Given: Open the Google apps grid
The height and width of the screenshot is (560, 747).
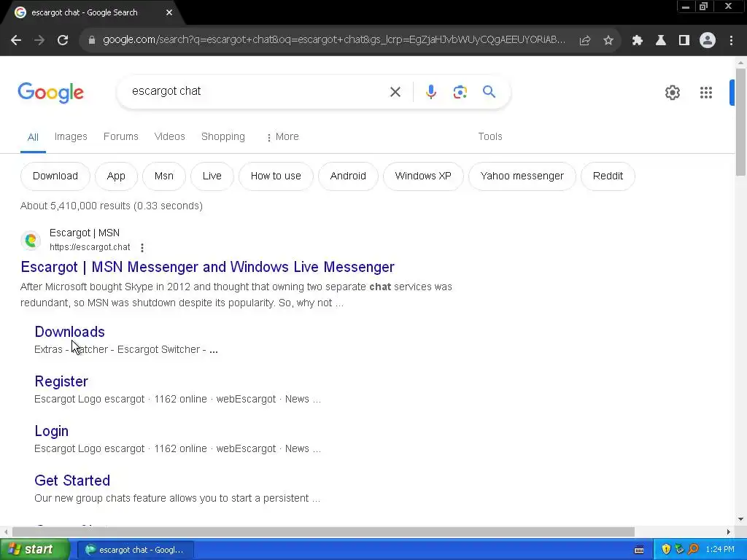Looking at the screenshot, I should (x=706, y=93).
